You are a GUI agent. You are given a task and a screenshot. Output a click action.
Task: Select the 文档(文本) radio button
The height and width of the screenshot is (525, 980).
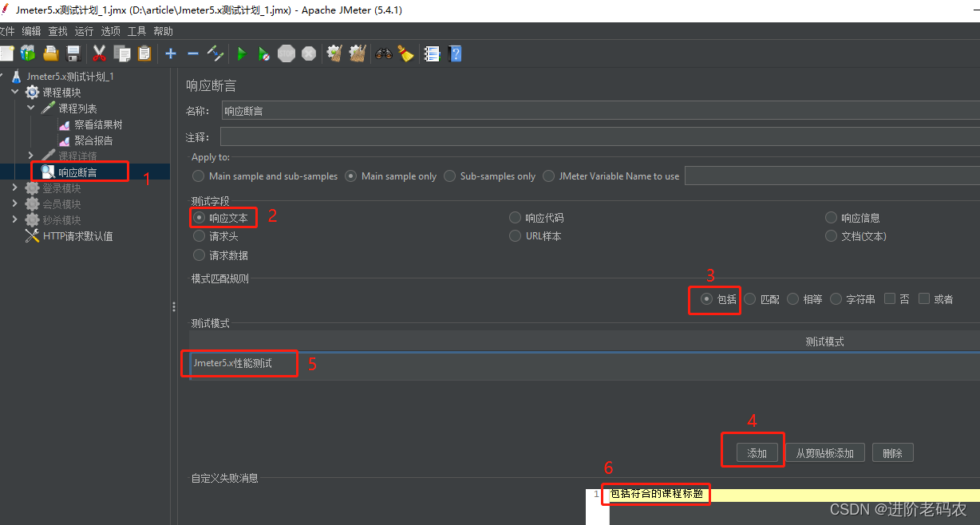pos(832,235)
